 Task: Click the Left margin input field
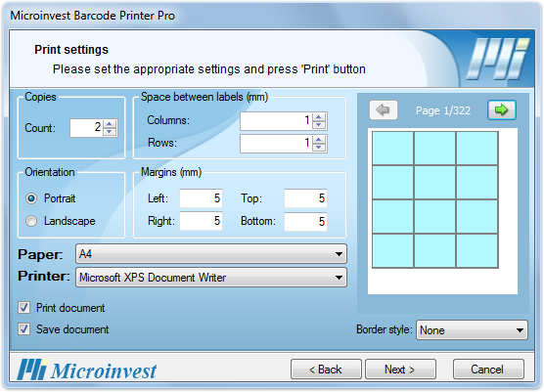(x=201, y=198)
